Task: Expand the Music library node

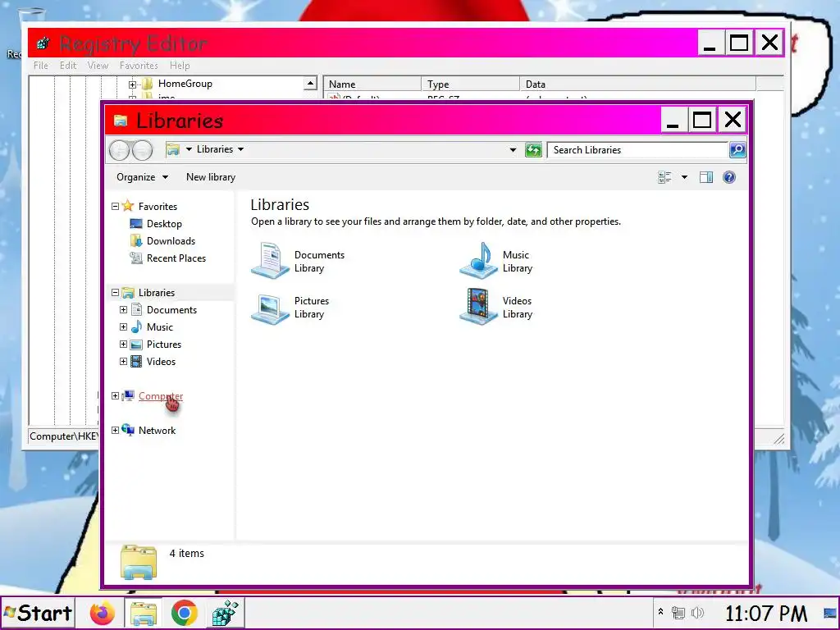Action: (123, 326)
